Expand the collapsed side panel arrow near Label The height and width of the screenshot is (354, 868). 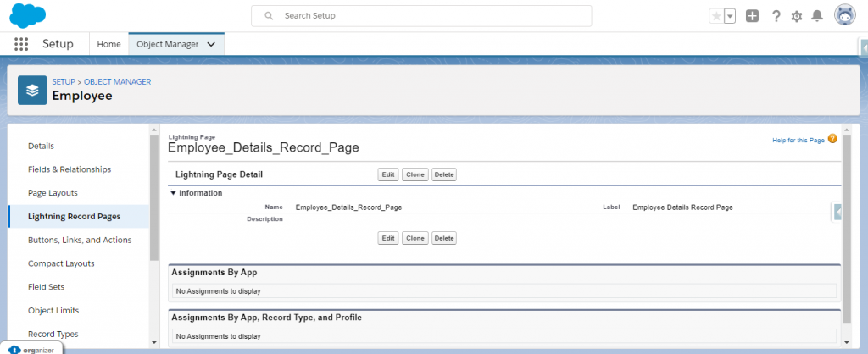tap(837, 212)
